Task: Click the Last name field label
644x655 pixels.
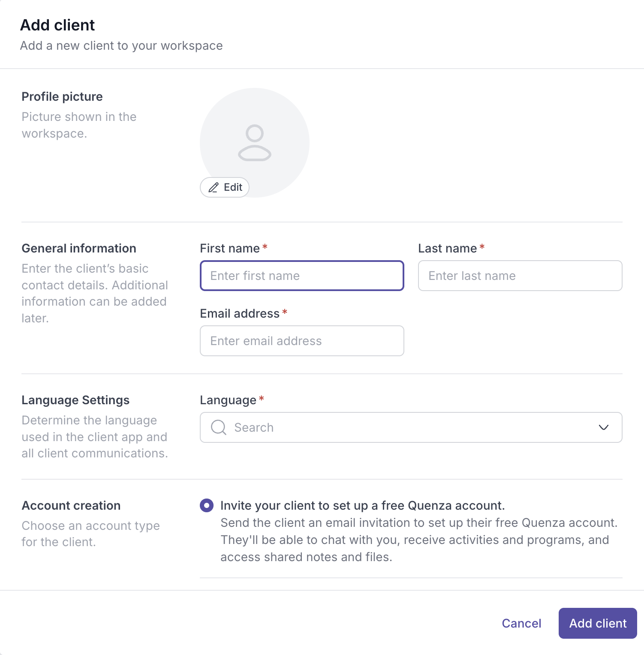Action: coord(448,248)
